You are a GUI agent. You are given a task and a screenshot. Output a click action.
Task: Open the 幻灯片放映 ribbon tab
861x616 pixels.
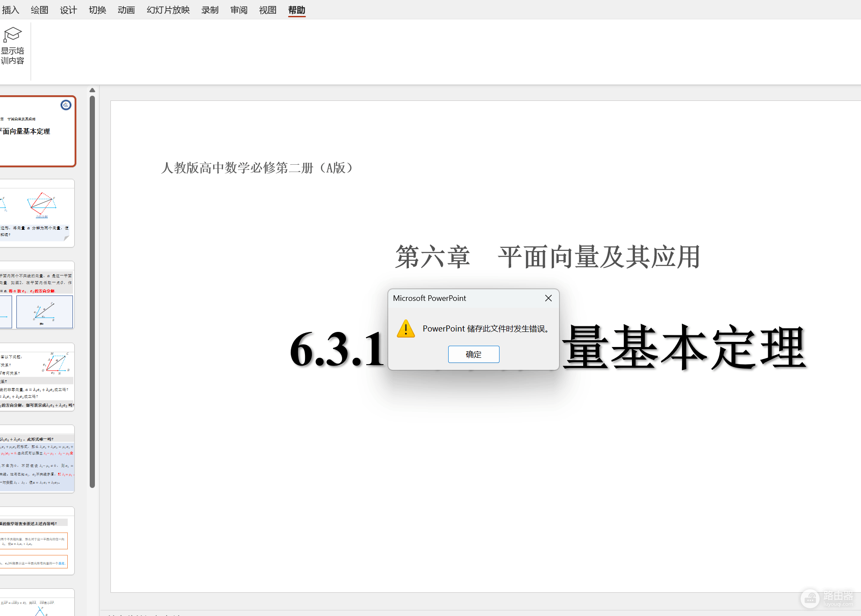(168, 10)
